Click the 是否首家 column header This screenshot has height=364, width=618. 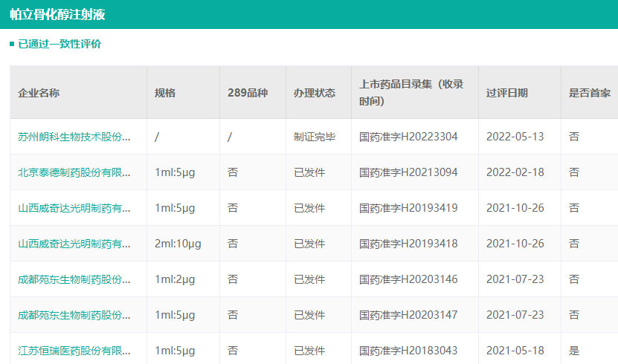pos(589,93)
